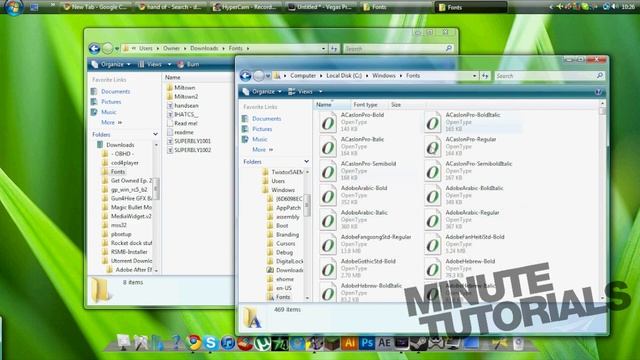Select the AdobeHebrew-Bold font file
This screenshot has height=360, width=640.
coord(473,269)
